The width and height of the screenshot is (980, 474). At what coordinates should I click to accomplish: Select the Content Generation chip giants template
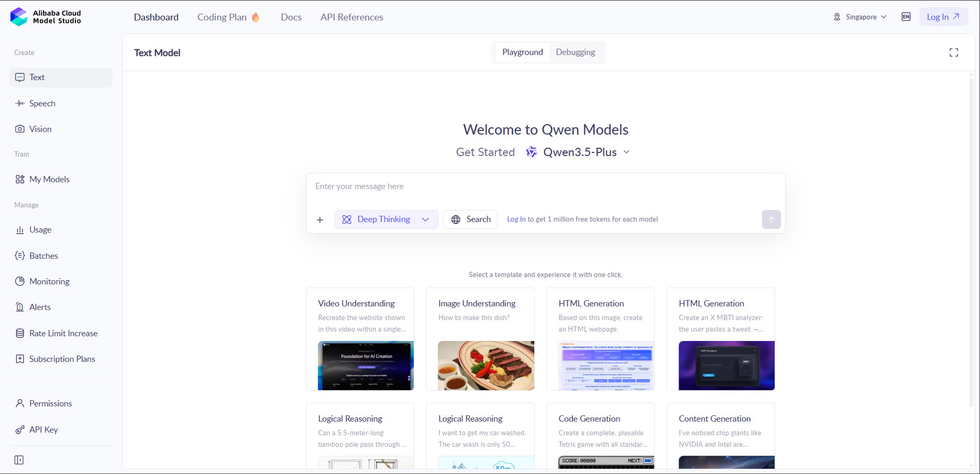[x=721, y=436]
